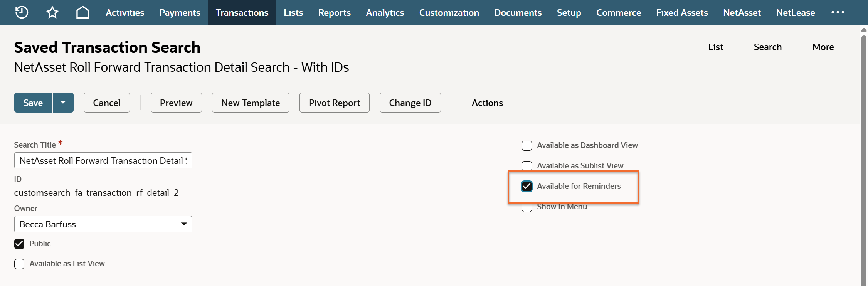Open the Reports menu
The width and height of the screenshot is (868, 286).
click(334, 13)
